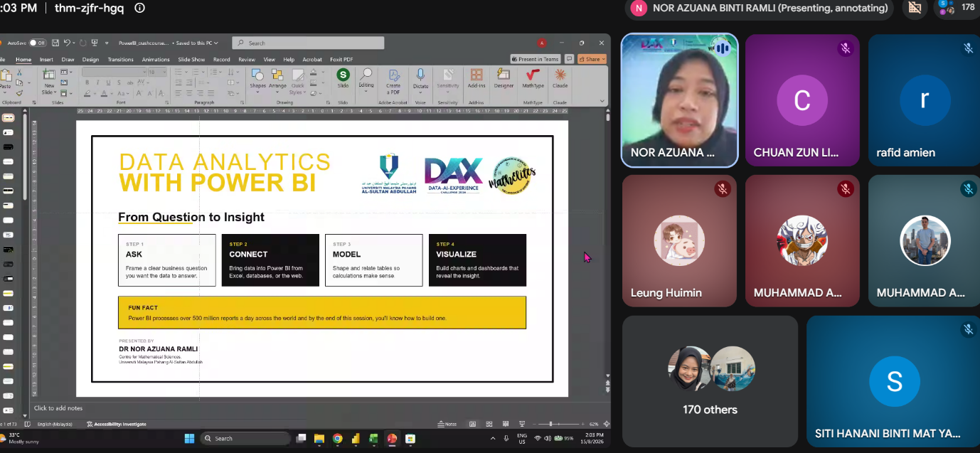Image resolution: width=980 pixels, height=453 pixels.
Task: Open the Customize Quick Access Toolbar dropdown
Action: click(105, 43)
